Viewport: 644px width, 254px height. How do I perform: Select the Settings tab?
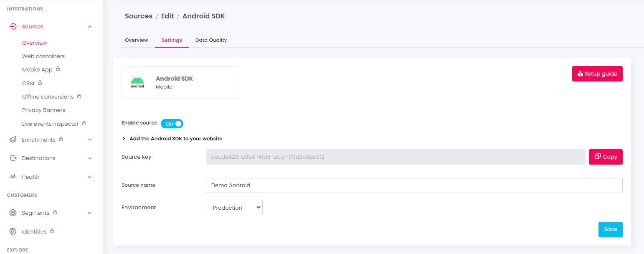click(172, 40)
